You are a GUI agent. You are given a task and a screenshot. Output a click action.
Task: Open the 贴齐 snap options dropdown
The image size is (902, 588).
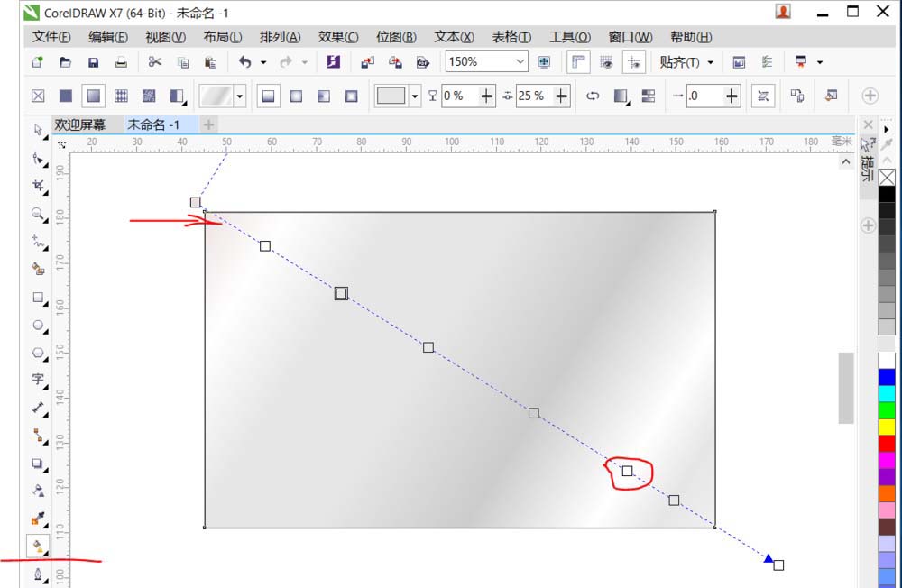tap(710, 63)
